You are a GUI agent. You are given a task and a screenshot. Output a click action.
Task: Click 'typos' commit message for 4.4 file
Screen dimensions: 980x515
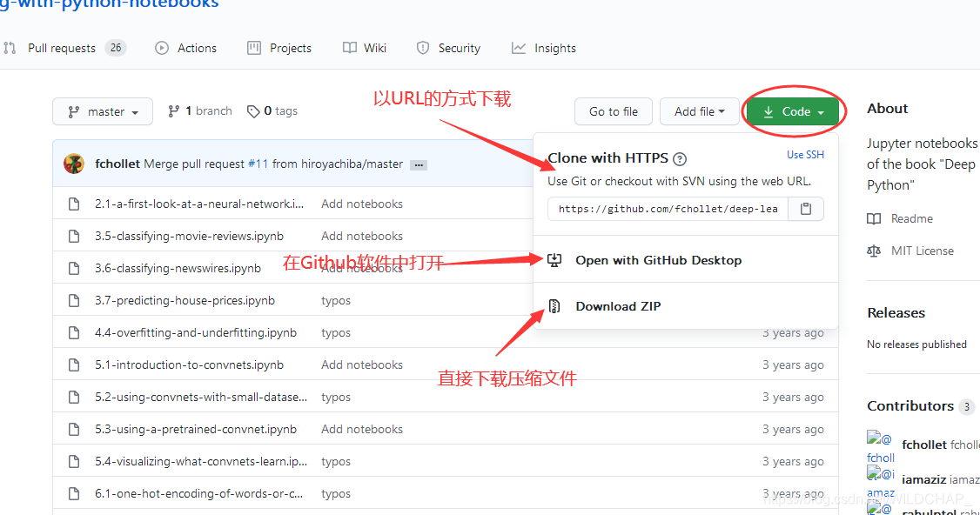336,332
